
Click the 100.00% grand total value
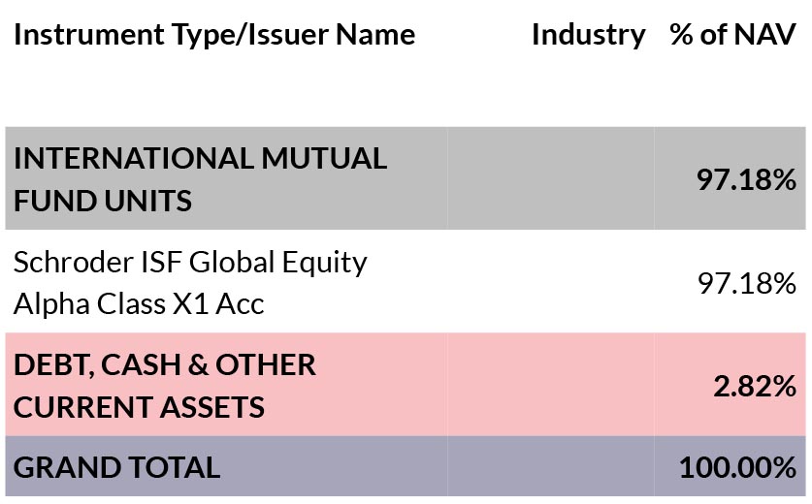tap(737, 467)
